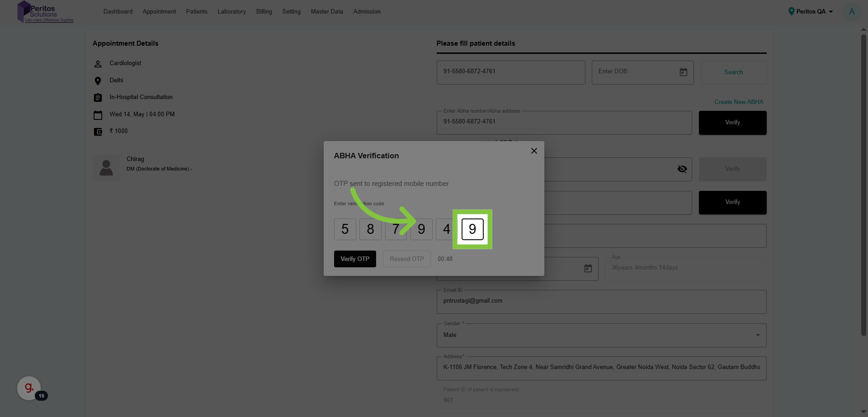868x417 pixels.
Task: Click the first OTP digit box
Action: pos(345,229)
